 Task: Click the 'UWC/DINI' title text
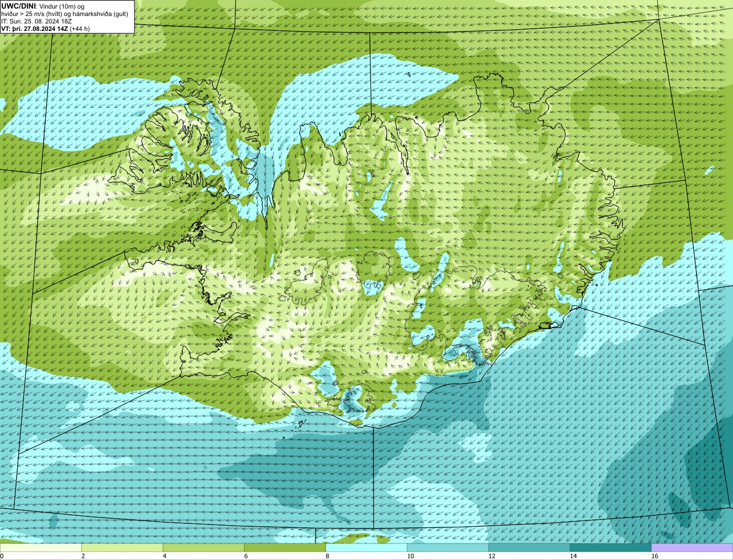point(18,6)
